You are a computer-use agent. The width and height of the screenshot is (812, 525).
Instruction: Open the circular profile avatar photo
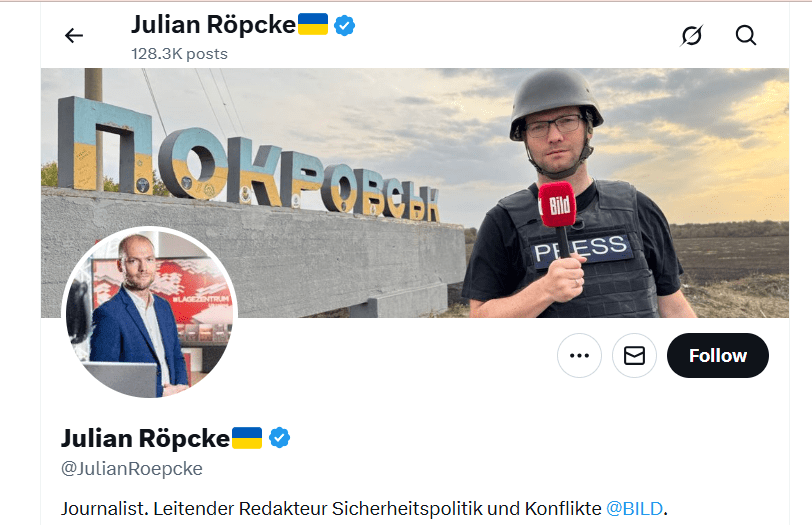[149, 312]
